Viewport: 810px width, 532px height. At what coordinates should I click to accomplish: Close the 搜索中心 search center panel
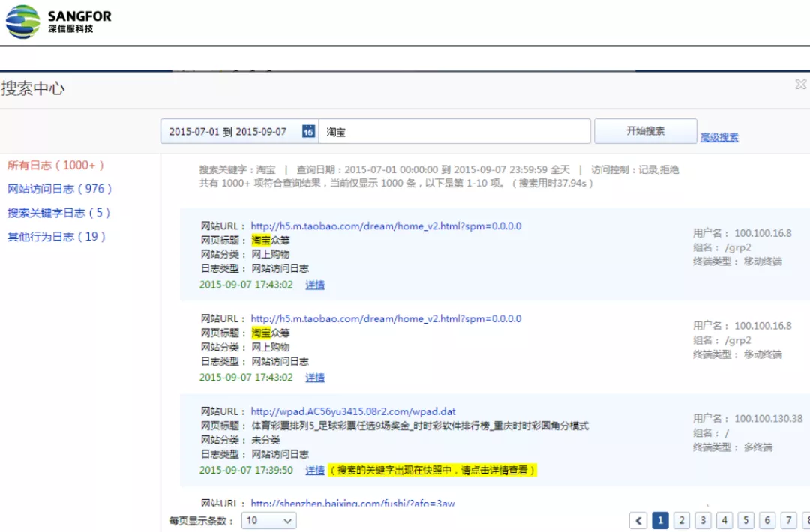[800, 85]
